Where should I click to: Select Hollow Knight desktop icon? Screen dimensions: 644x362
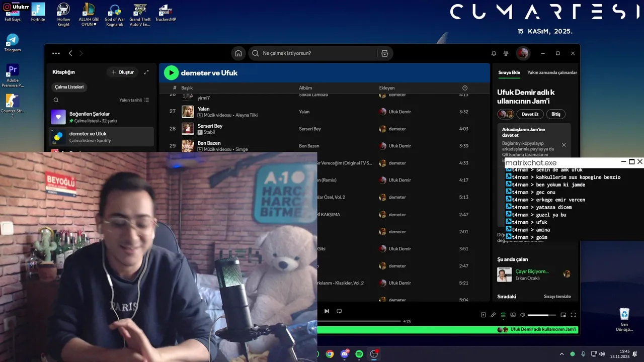63,15
